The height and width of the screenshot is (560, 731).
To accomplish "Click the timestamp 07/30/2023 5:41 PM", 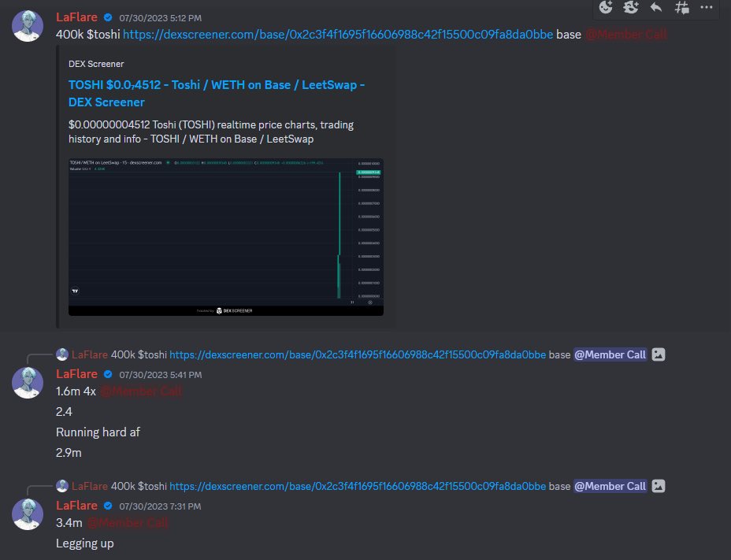I will tap(161, 375).
